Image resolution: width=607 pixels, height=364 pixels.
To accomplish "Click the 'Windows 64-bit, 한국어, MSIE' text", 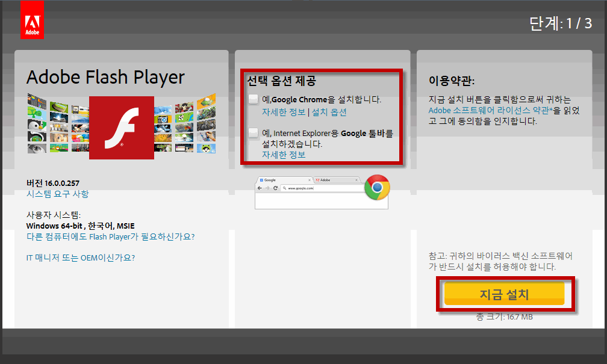I will pyautogui.click(x=81, y=226).
